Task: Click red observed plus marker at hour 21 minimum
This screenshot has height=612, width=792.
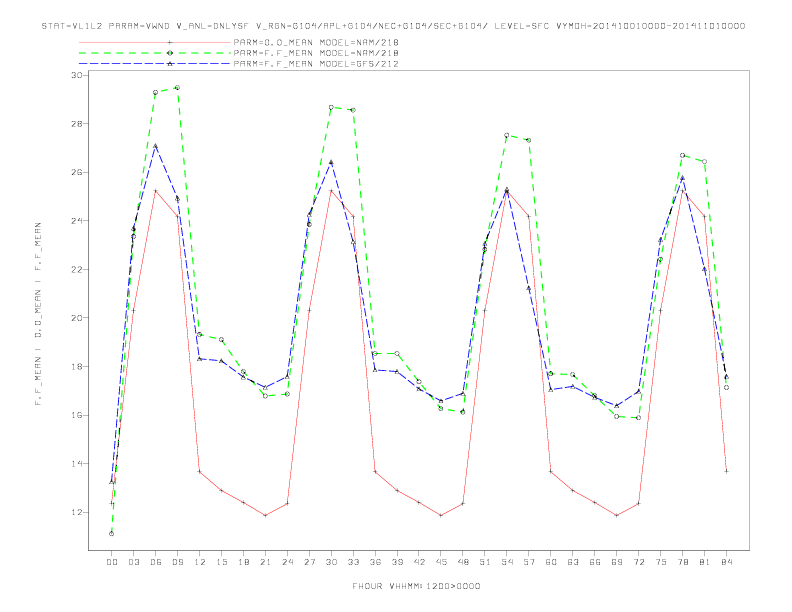Action: 265,516
